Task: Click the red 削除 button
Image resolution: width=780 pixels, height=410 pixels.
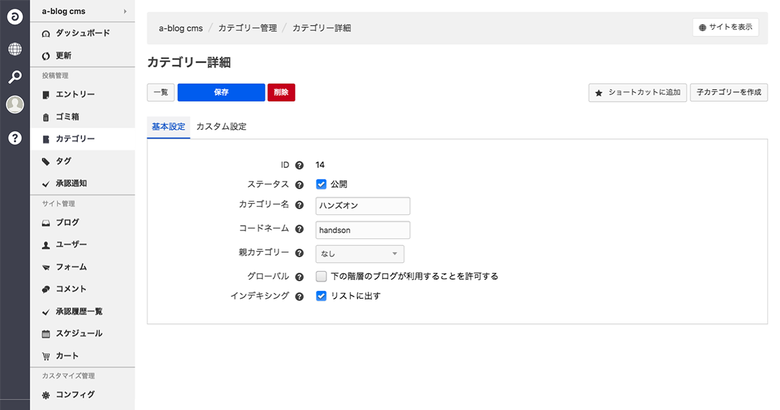Action: click(x=281, y=92)
